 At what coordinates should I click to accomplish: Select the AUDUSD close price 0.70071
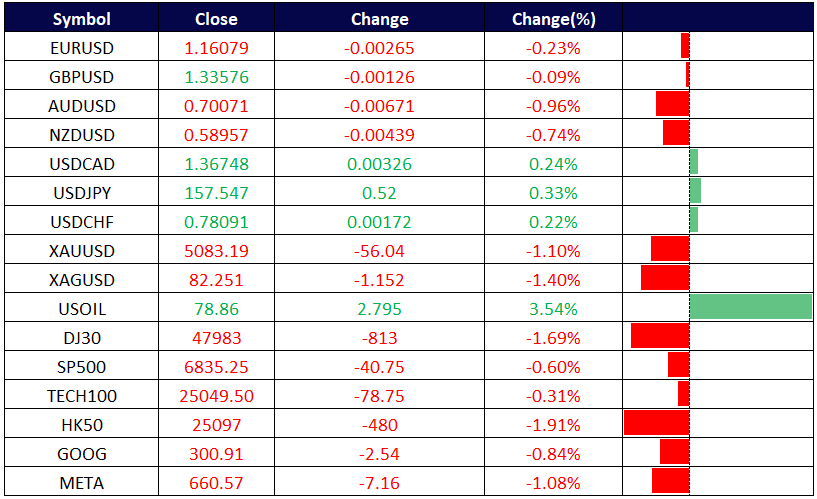click(x=216, y=106)
